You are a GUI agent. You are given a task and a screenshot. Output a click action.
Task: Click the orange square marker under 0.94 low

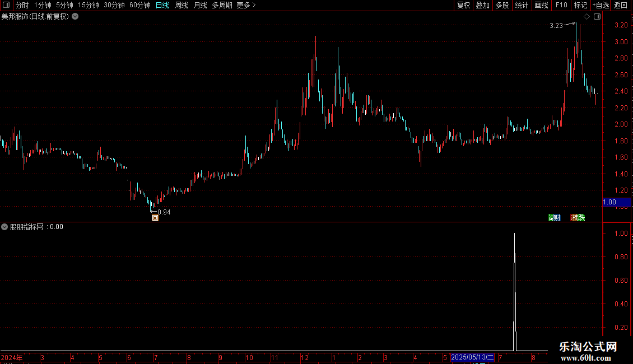(155, 218)
